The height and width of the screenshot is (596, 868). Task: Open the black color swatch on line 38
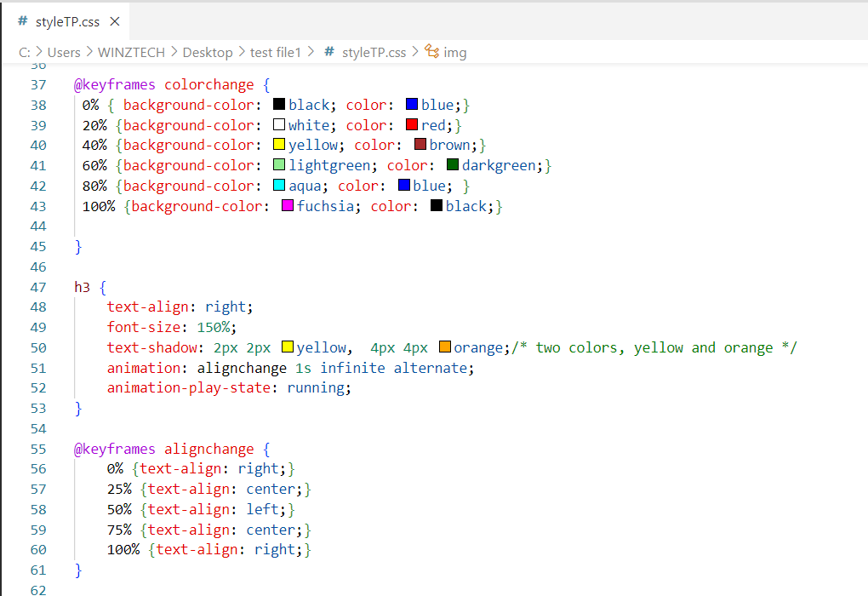pyautogui.click(x=279, y=104)
